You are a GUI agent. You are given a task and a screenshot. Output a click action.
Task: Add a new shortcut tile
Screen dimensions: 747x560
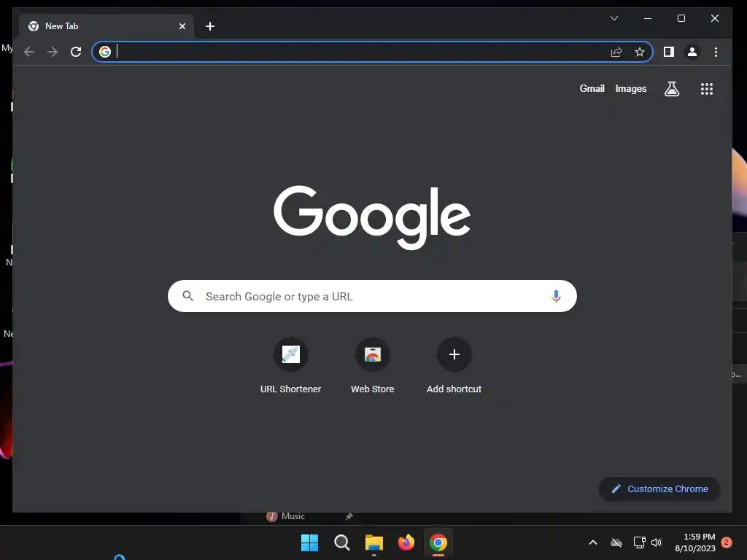tap(454, 366)
